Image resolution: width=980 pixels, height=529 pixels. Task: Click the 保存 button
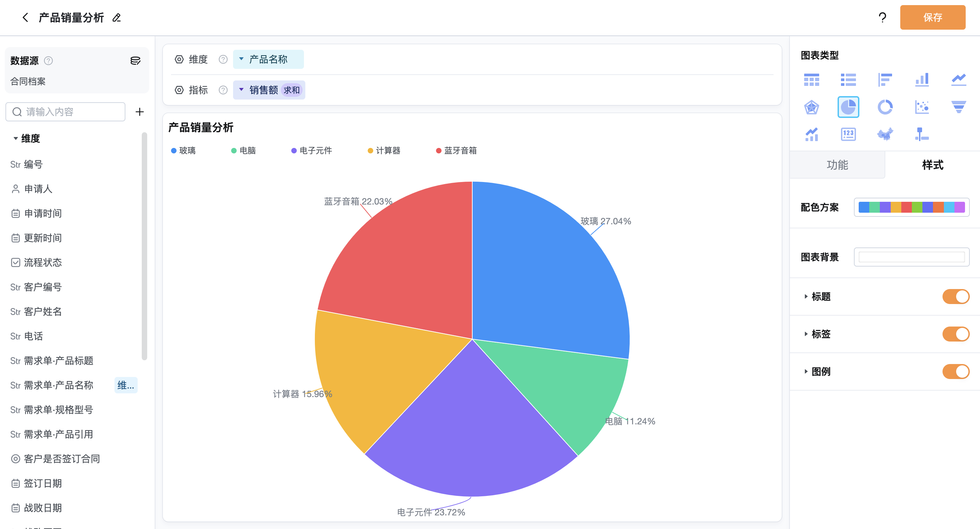[932, 17]
